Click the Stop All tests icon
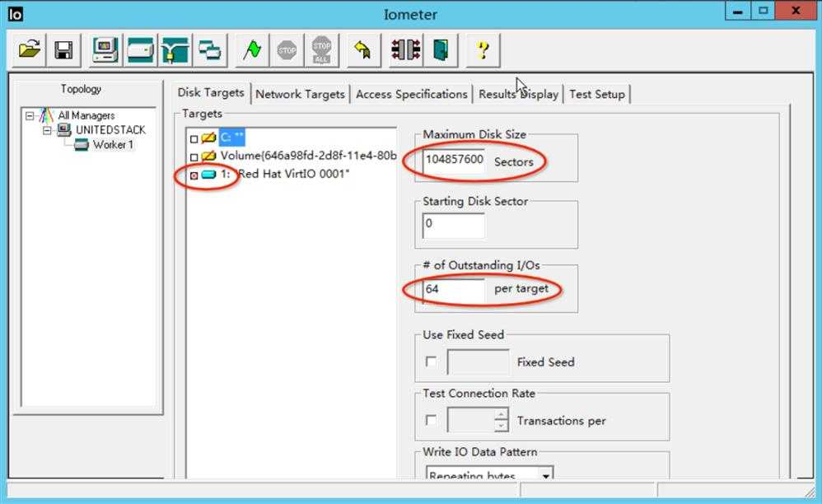Image resolution: width=822 pixels, height=504 pixels. (x=321, y=51)
